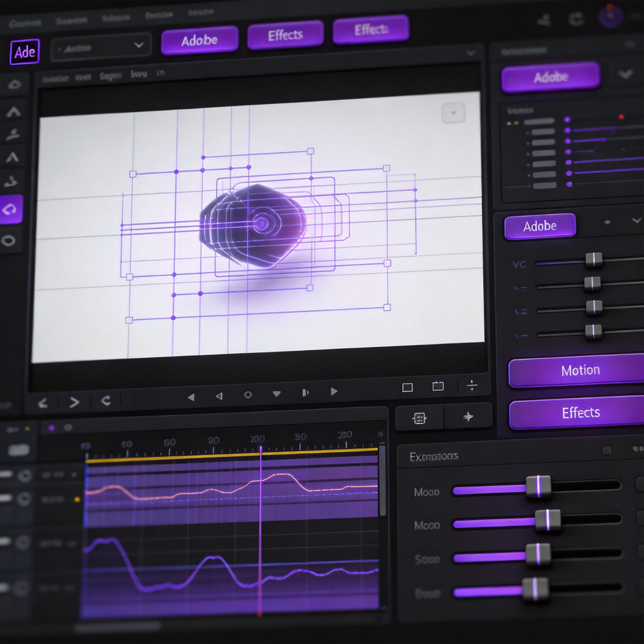Open the second menu in the top menu bar
644x644 pixels.
(x=72, y=21)
